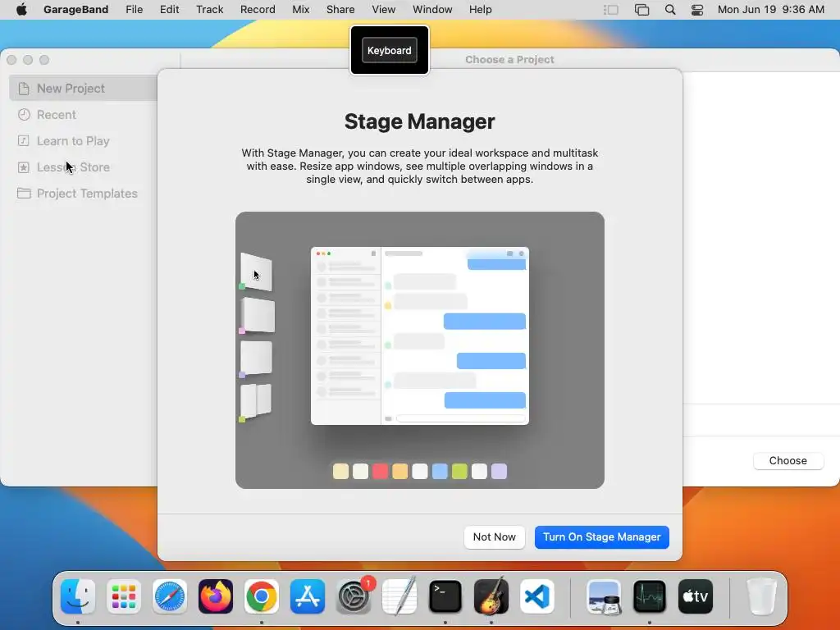Click the Stage Manager preview illustration
This screenshot has width=840, height=630.
pos(419,349)
